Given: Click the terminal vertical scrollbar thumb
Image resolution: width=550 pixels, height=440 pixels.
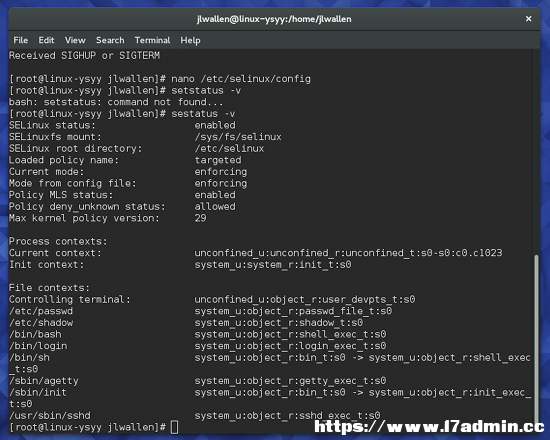Looking at the screenshot, I should (x=536, y=339).
